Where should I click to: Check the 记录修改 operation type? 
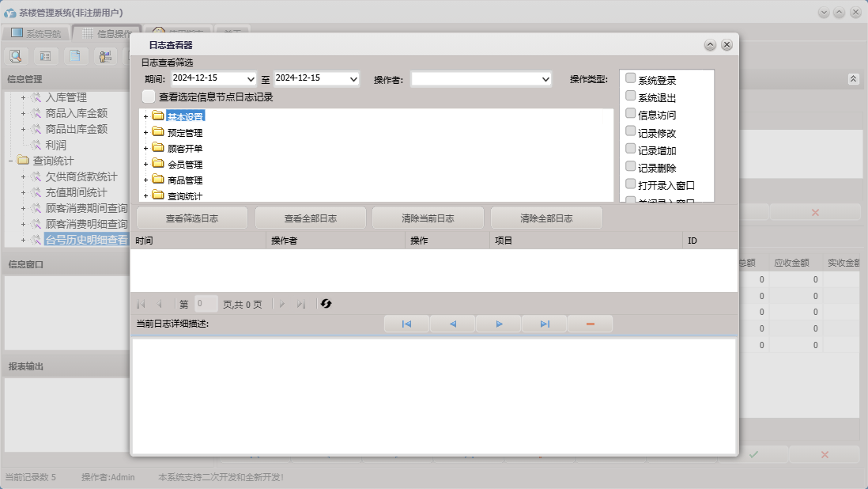click(630, 131)
